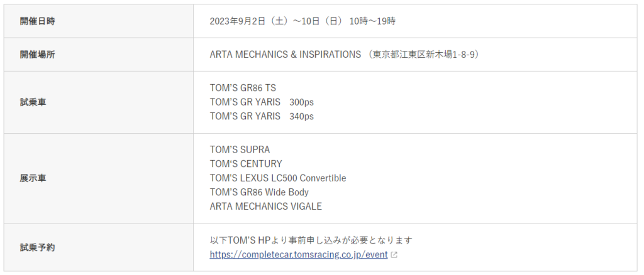Select the 開催場所 header cell

click(99, 55)
